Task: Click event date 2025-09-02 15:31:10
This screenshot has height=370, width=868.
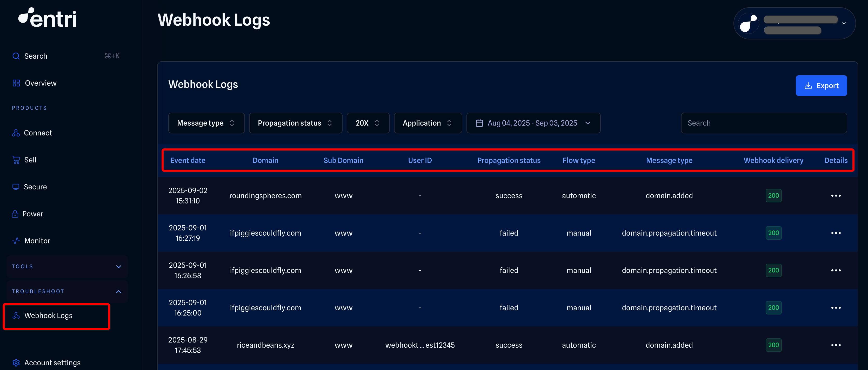Action: [x=188, y=196]
